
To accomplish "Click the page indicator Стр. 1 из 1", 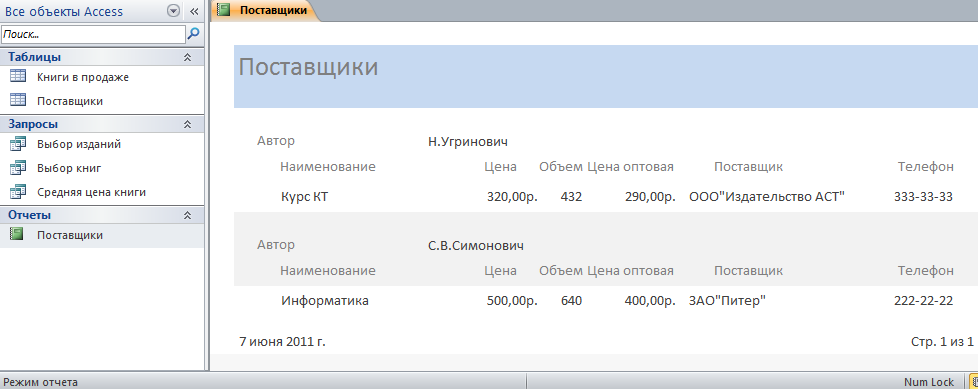I will pyautogui.click(x=942, y=342).
